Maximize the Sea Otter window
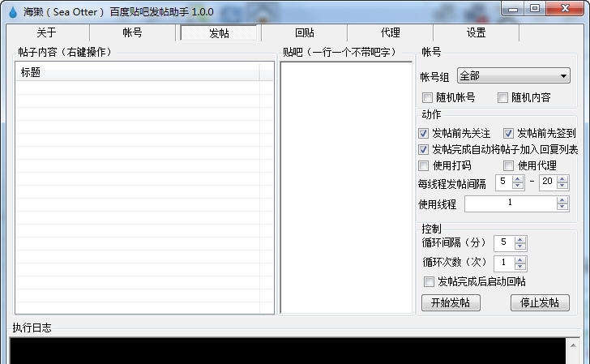The height and width of the screenshot is (364, 590). pos(535,8)
